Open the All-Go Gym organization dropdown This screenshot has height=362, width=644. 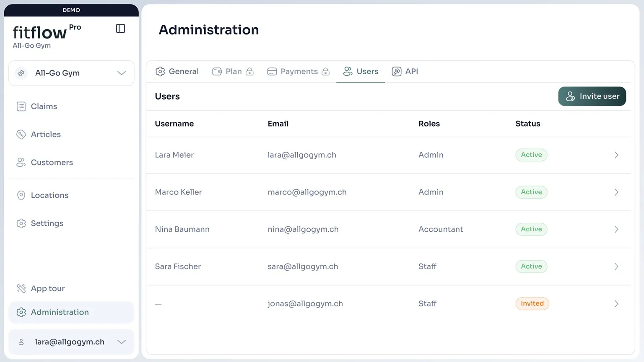(x=71, y=73)
